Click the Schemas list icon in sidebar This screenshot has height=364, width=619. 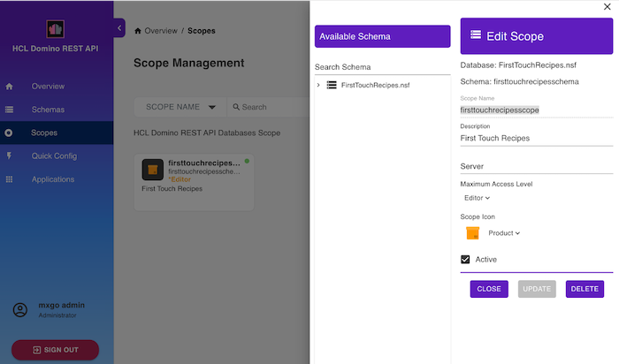point(9,110)
